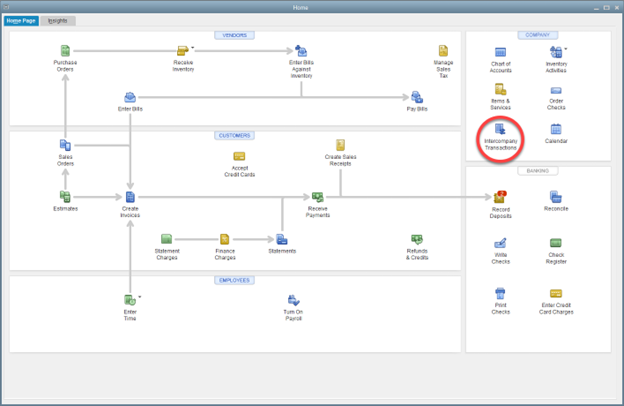Expand the Inventory Activities dropdown arrow
The width and height of the screenshot is (624, 406).
(566, 47)
